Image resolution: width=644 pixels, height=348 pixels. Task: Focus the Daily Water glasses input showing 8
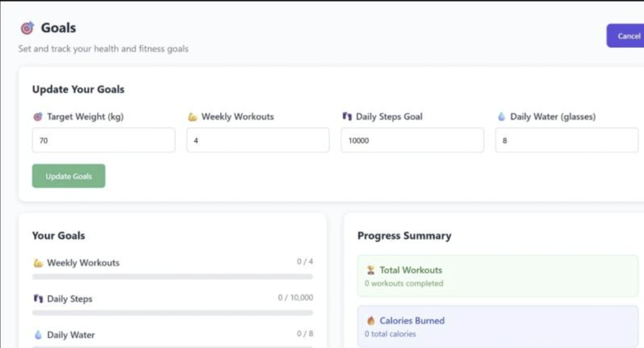point(567,140)
